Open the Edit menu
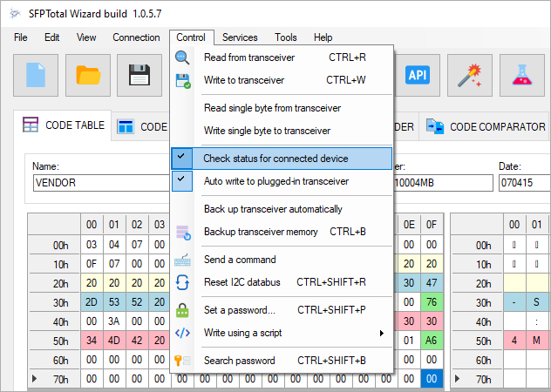551x392 pixels. (52, 37)
